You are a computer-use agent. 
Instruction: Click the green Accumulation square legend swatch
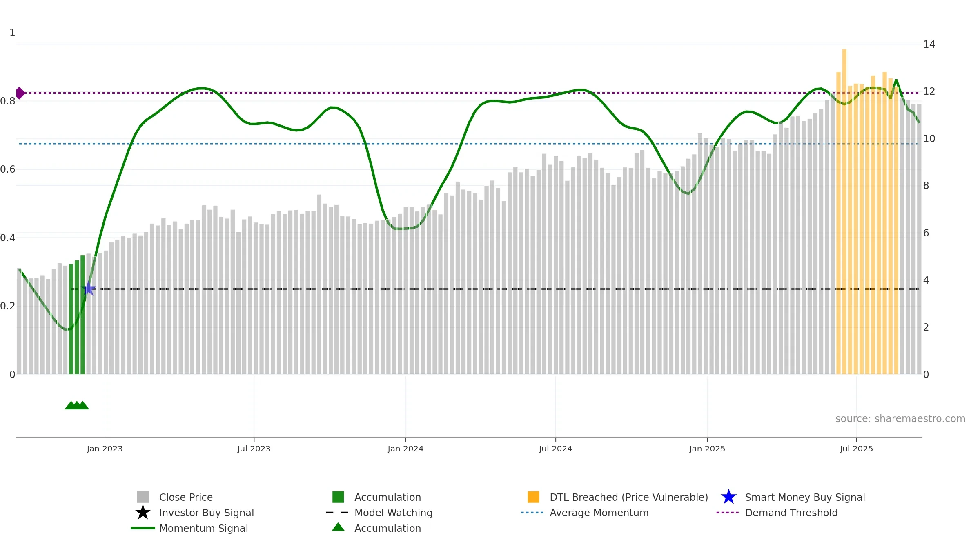click(x=338, y=497)
